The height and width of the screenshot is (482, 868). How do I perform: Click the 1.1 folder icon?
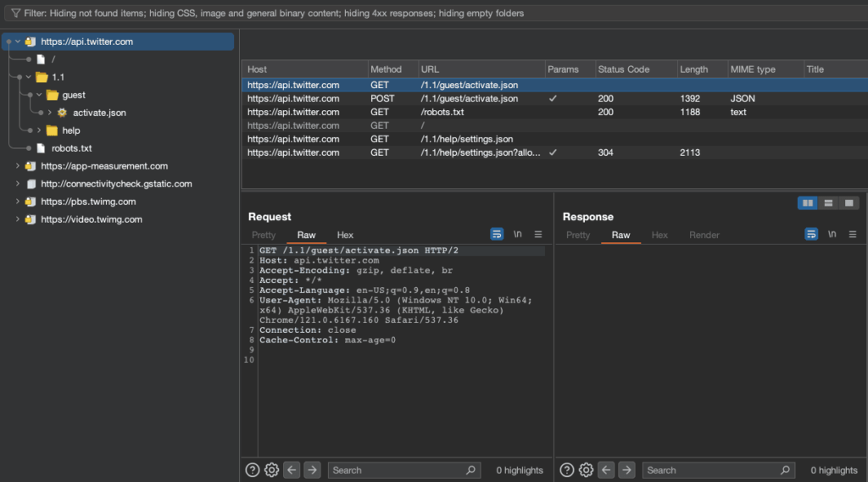tap(42, 77)
